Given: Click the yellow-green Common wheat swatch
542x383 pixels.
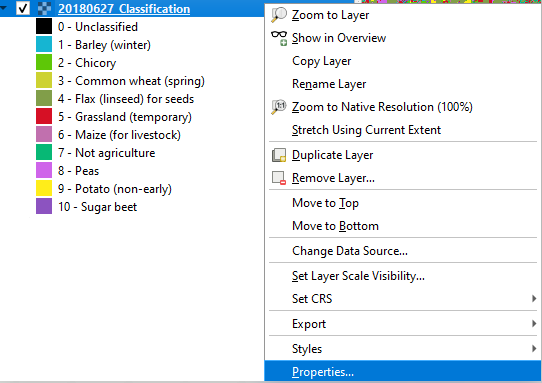Looking at the screenshot, I should (x=44, y=81).
